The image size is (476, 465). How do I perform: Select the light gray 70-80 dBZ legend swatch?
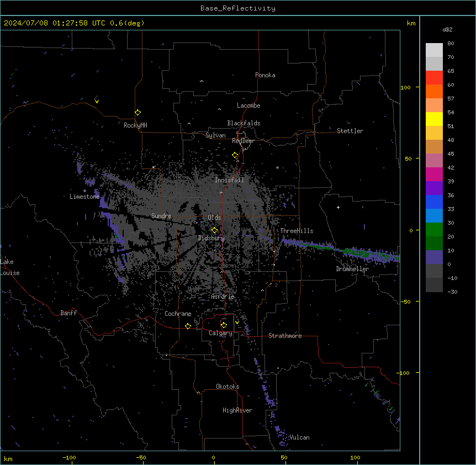434,50
